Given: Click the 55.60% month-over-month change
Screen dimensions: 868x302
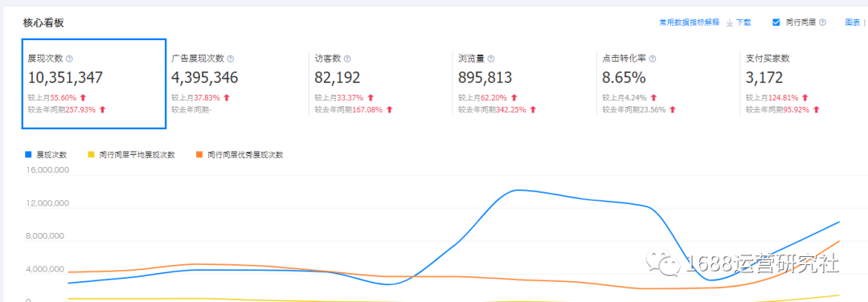Looking at the screenshot, I should point(63,98).
